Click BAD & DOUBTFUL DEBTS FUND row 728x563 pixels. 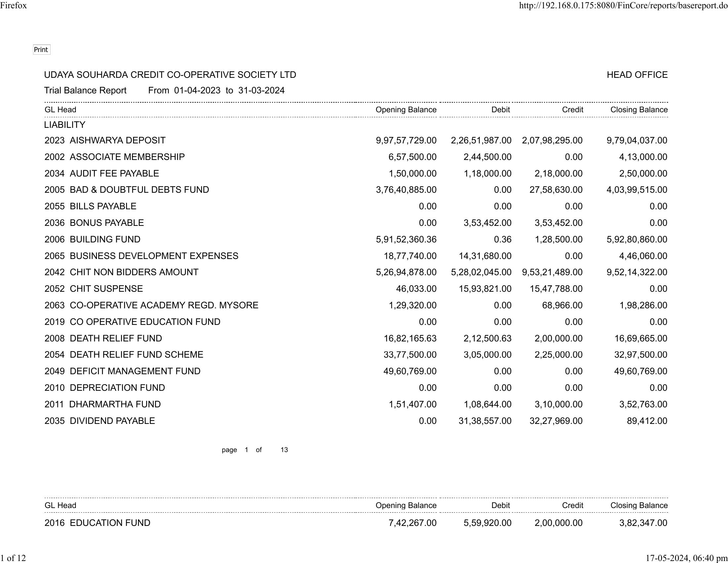[x=139, y=190]
